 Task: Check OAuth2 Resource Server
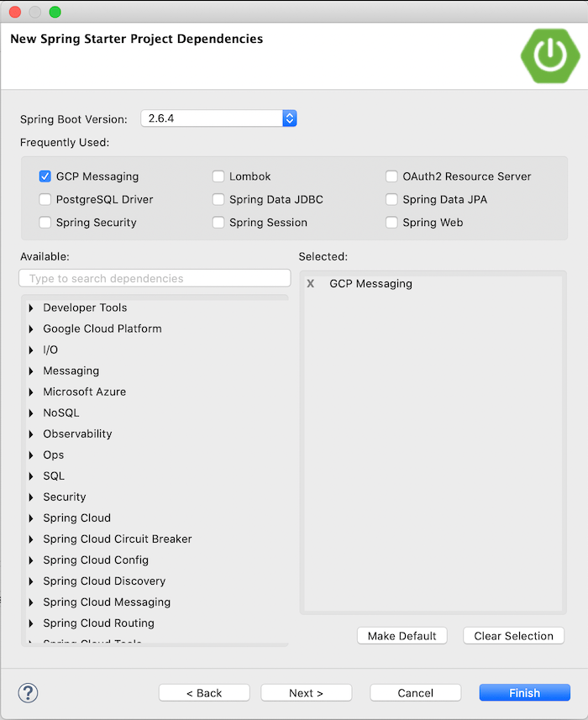point(391,176)
